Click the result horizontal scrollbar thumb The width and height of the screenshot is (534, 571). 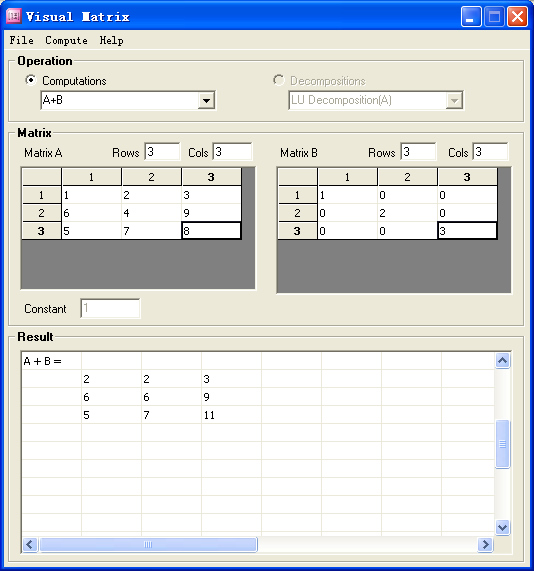point(148,544)
